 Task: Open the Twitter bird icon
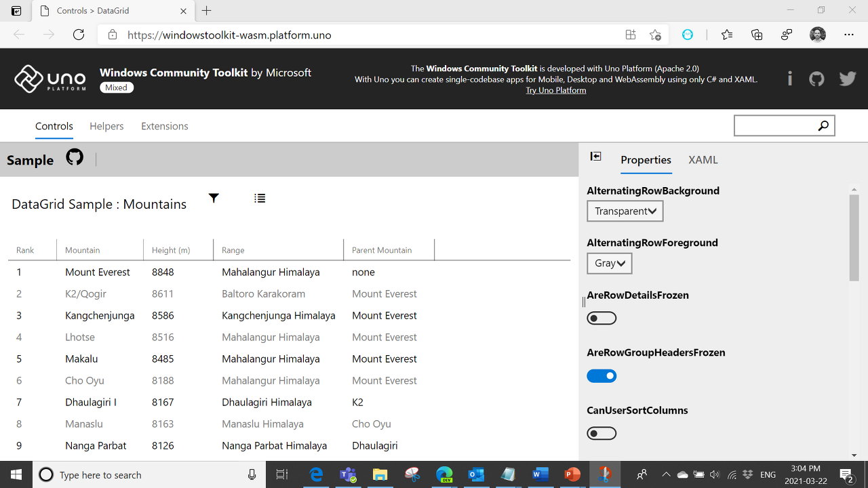pos(848,79)
